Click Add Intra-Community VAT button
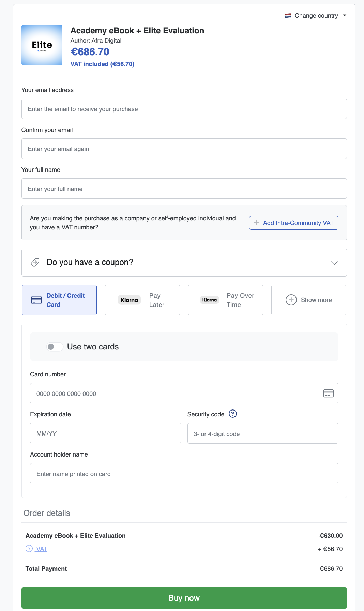364x611 pixels. 293,223
